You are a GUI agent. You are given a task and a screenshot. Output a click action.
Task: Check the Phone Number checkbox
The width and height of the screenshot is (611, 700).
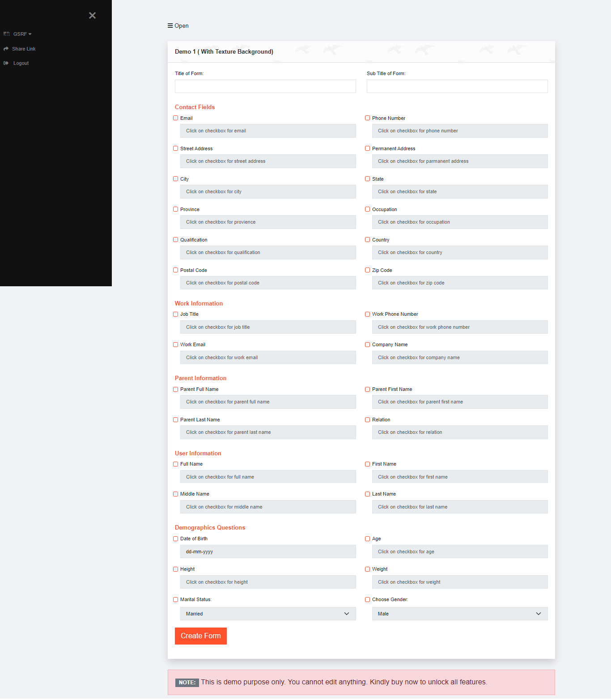coord(367,118)
